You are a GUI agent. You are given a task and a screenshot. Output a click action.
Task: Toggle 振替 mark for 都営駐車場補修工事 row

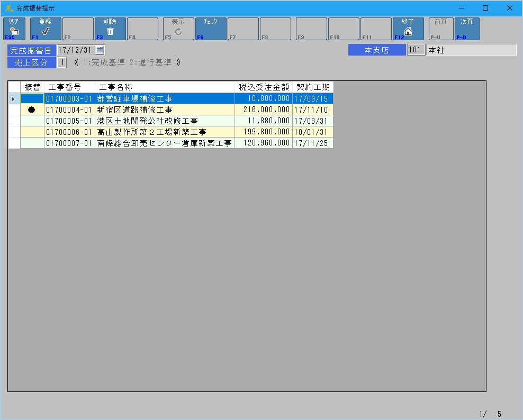pos(32,99)
